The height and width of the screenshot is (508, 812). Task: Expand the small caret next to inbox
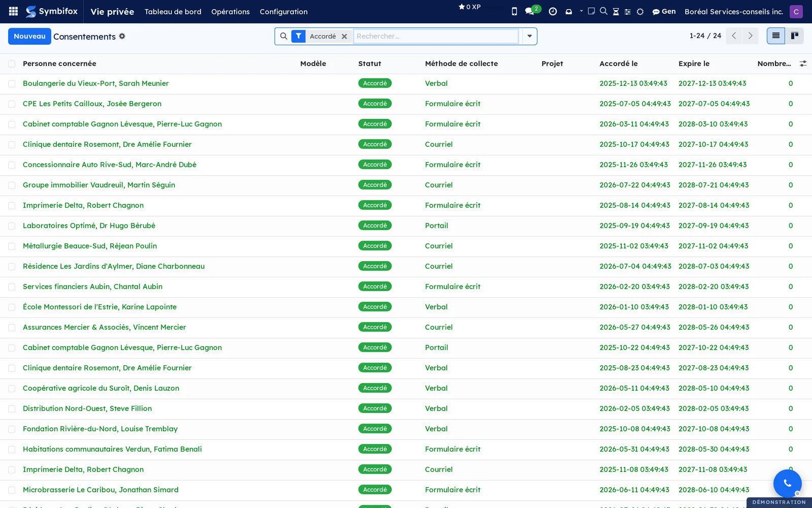tap(581, 11)
